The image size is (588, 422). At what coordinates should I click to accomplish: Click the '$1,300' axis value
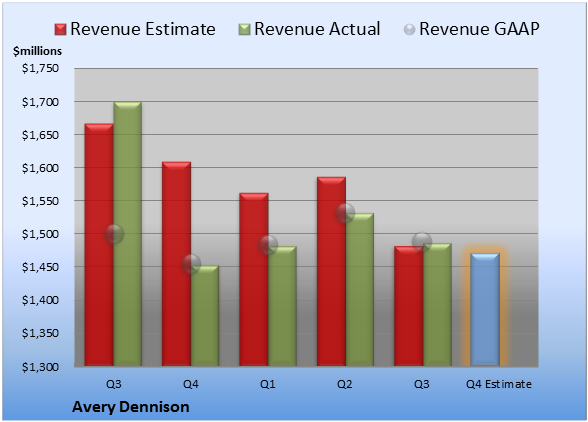pyautogui.click(x=40, y=367)
